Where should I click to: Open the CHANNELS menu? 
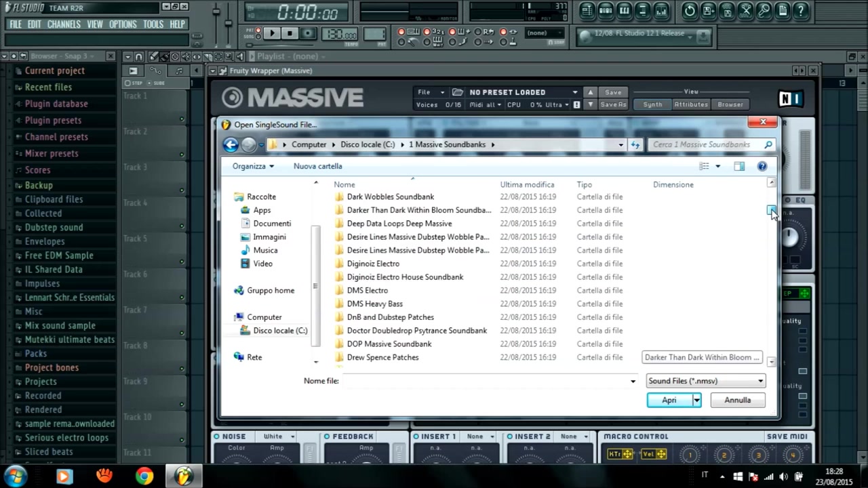pos(64,24)
